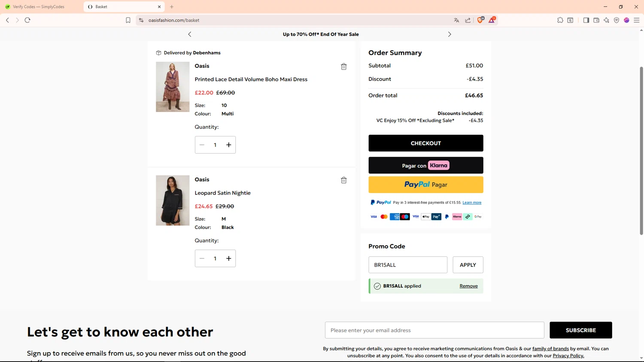
Task: Click the Up to 70% Off banner text
Action: click(321, 34)
